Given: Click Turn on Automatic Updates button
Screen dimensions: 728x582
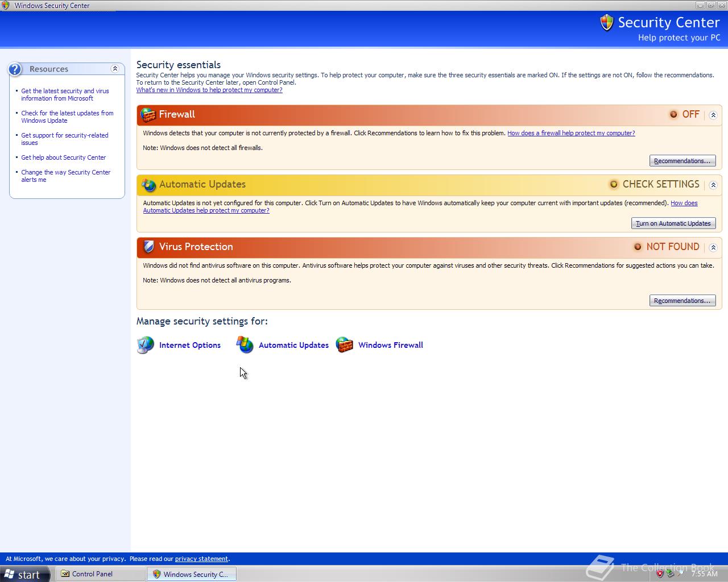Looking at the screenshot, I should point(673,223).
